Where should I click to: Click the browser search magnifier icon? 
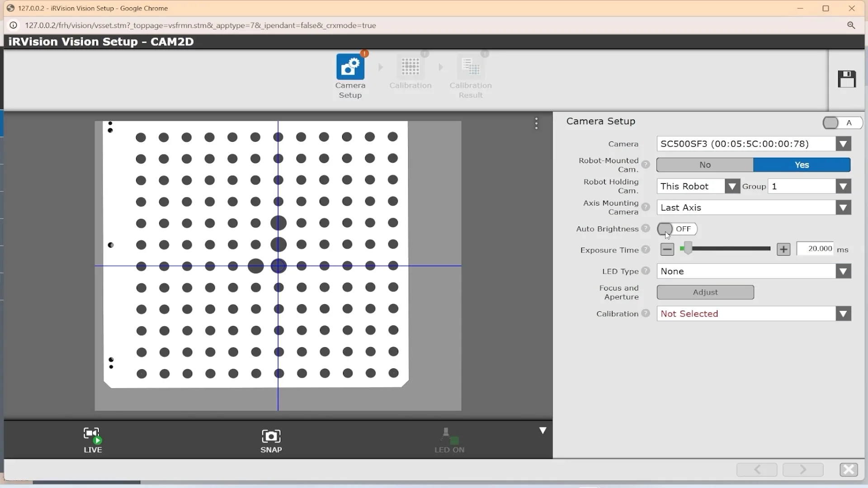coord(852,25)
